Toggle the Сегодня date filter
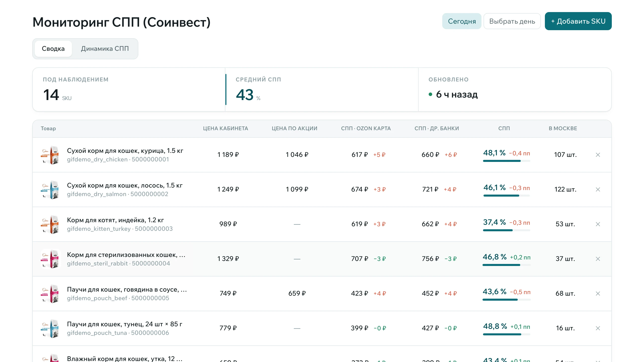 (x=462, y=21)
